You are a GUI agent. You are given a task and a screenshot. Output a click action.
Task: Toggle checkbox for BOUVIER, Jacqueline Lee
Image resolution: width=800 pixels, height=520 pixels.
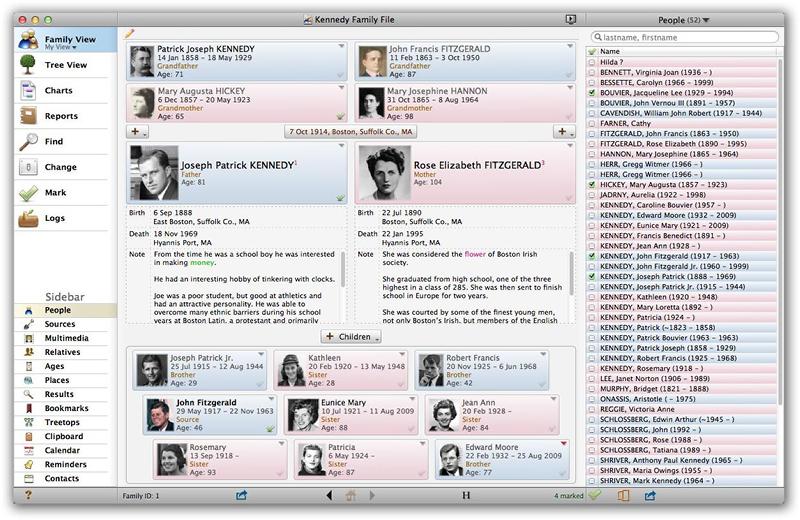click(592, 93)
